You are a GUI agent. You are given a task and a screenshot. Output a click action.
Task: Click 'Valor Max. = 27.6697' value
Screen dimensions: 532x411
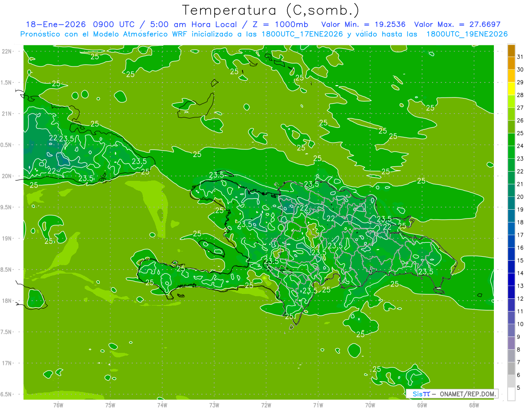coord(457,24)
